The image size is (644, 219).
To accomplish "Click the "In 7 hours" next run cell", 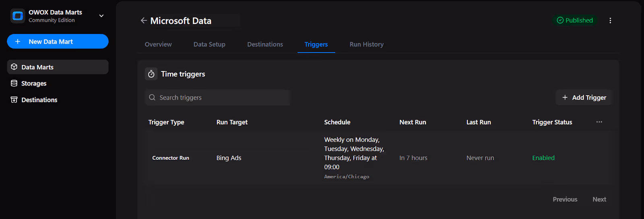I will 413,158.
